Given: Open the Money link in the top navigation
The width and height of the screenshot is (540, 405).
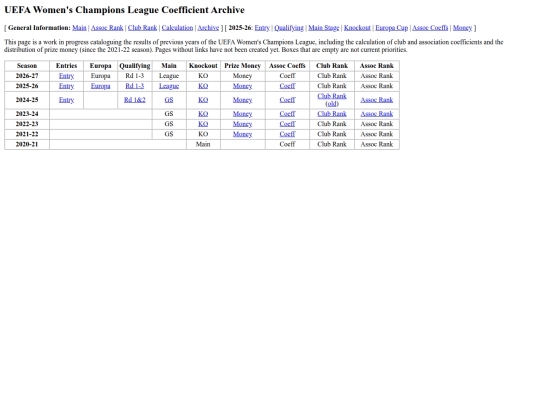Looking at the screenshot, I should tap(462, 28).
